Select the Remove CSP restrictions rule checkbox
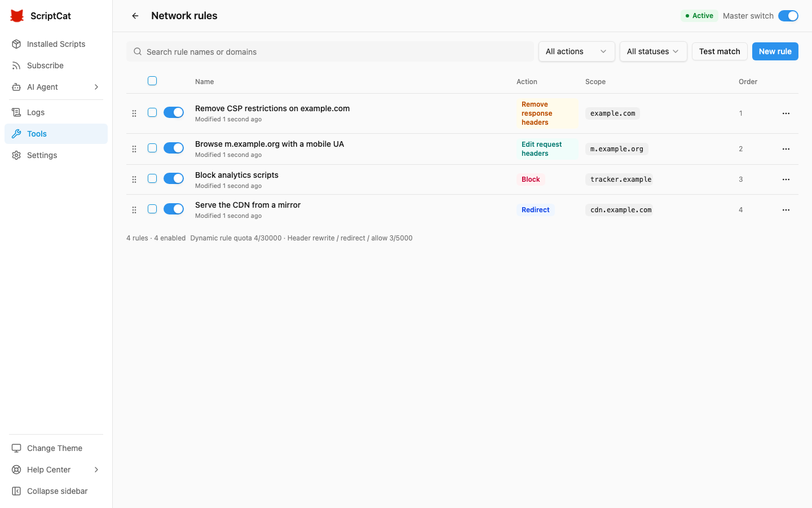This screenshot has height=508, width=812. pos(152,112)
